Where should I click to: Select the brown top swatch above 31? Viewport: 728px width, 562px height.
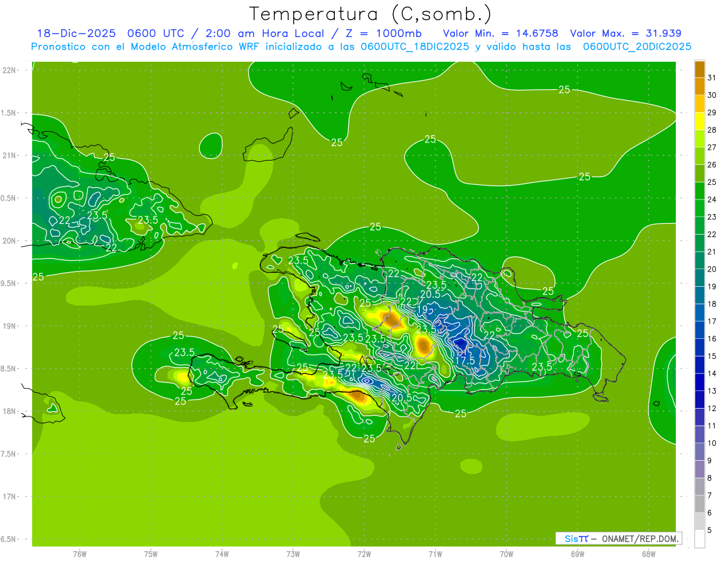coord(699,69)
